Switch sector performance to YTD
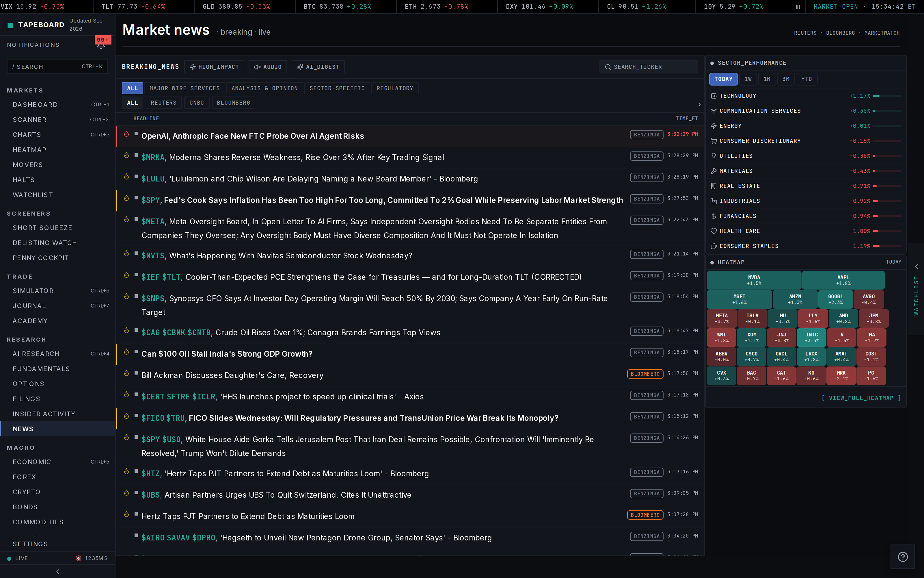 [806, 79]
